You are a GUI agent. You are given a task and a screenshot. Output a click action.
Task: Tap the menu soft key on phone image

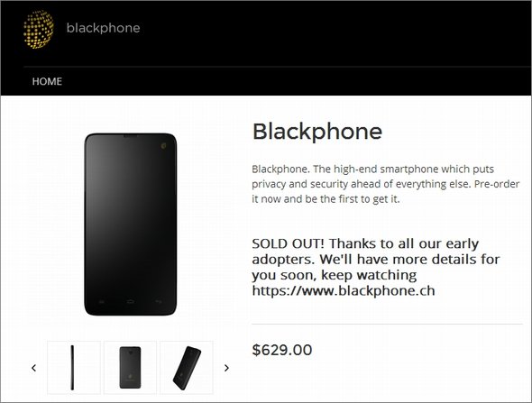(x=102, y=301)
